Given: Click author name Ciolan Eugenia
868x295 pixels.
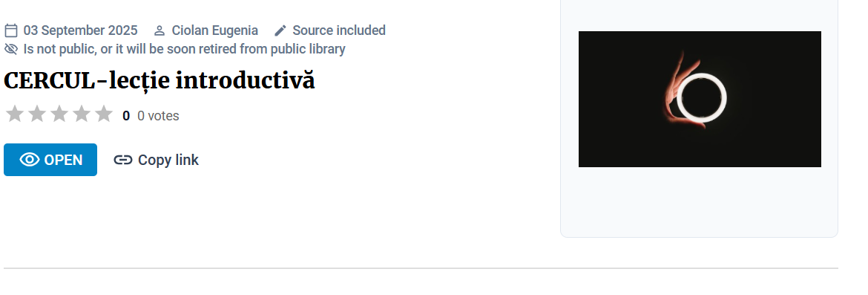Looking at the screenshot, I should [215, 30].
